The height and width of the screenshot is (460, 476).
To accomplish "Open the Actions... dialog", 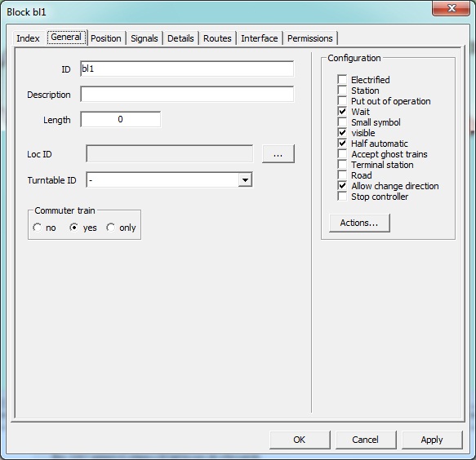I will coord(359,223).
